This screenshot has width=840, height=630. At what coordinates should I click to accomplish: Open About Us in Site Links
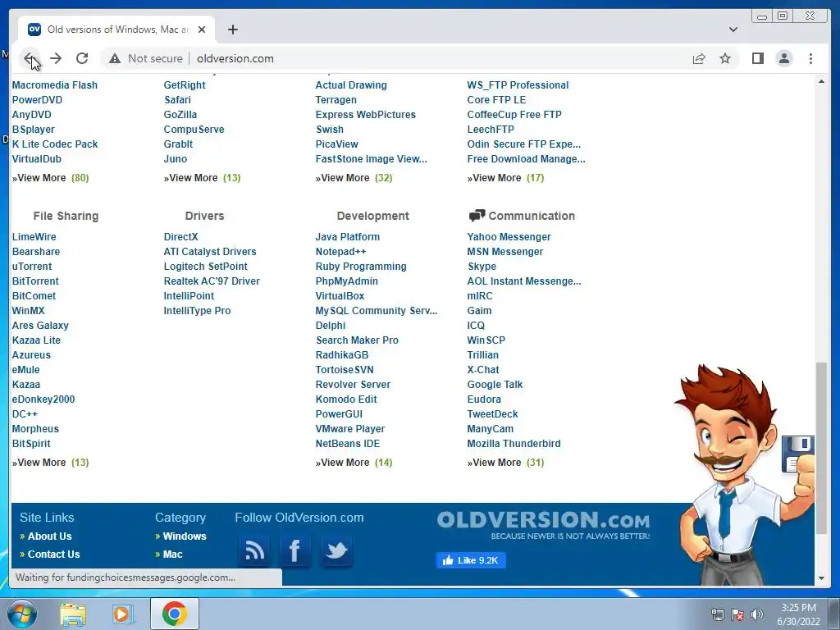pos(49,536)
